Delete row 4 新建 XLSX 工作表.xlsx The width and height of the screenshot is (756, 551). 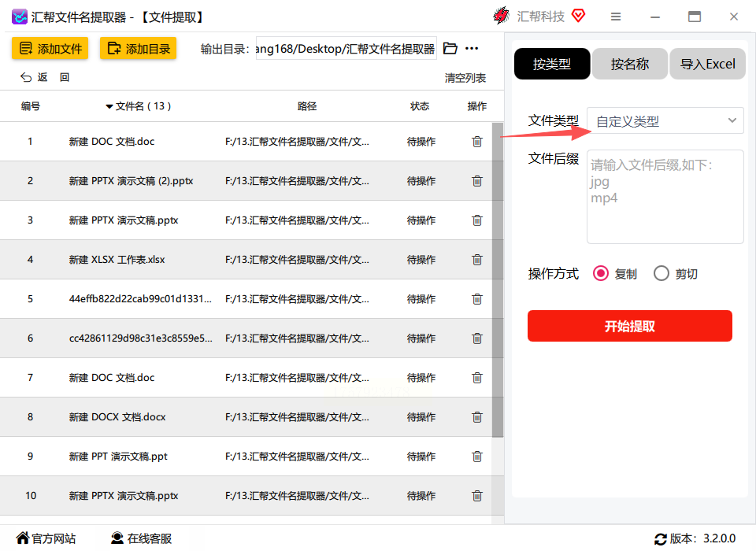477,259
